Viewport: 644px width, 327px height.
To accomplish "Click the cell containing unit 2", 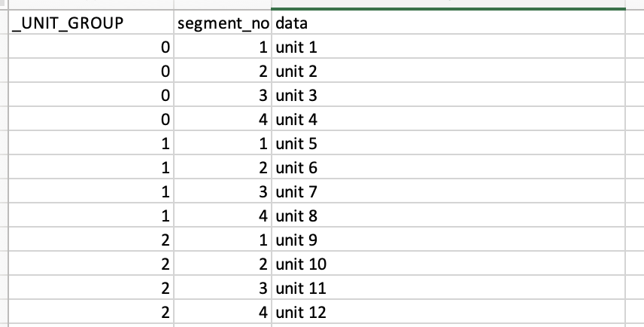I will coord(448,70).
